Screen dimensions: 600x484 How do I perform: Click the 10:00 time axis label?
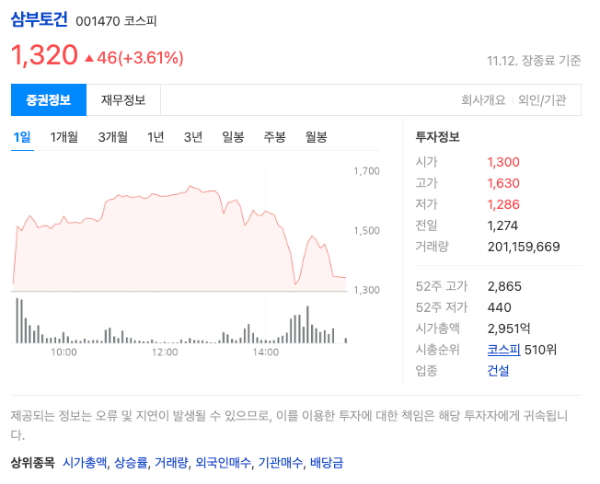(x=64, y=352)
